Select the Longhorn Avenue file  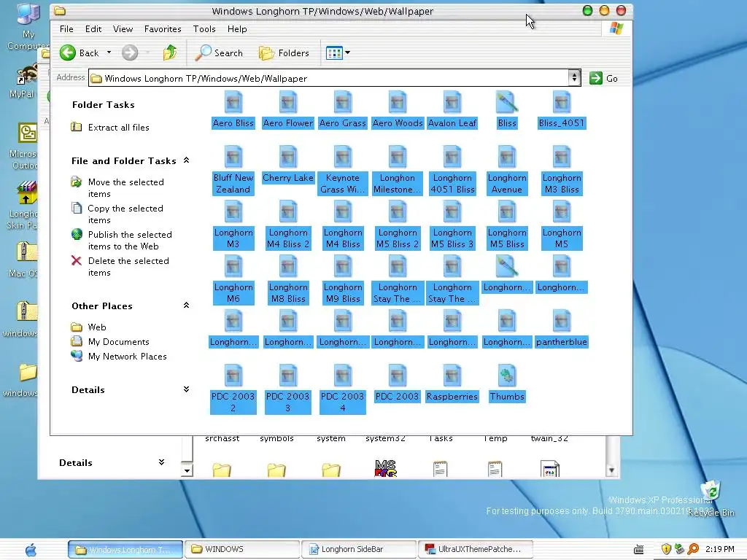click(x=507, y=170)
